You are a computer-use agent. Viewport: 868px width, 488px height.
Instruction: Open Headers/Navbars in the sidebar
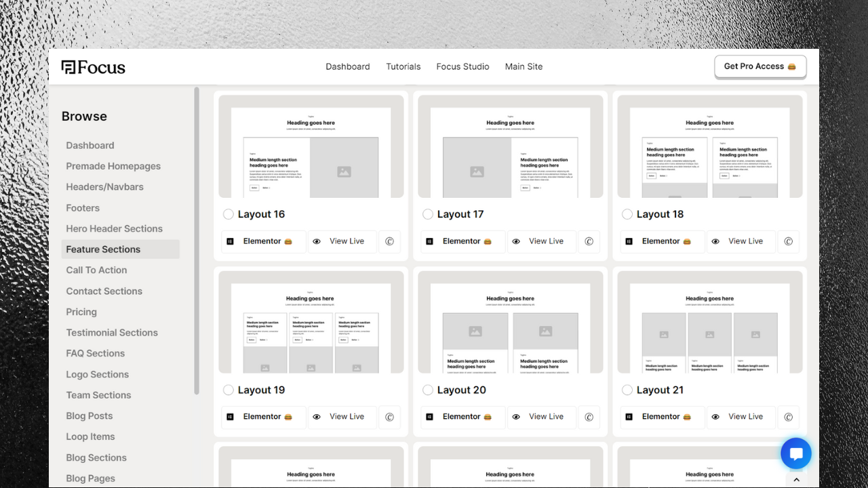coord(104,187)
